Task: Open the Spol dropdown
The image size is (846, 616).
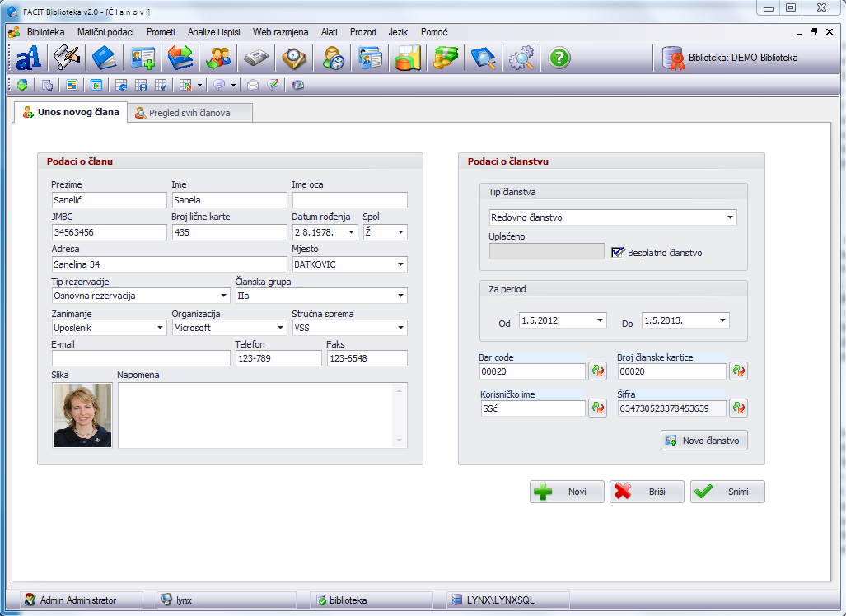Action: point(400,233)
